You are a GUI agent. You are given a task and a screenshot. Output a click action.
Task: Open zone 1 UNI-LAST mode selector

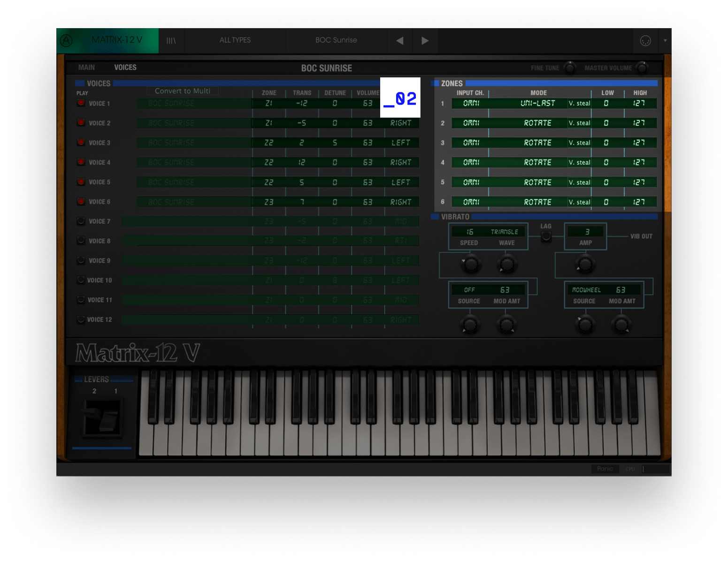pos(537,103)
